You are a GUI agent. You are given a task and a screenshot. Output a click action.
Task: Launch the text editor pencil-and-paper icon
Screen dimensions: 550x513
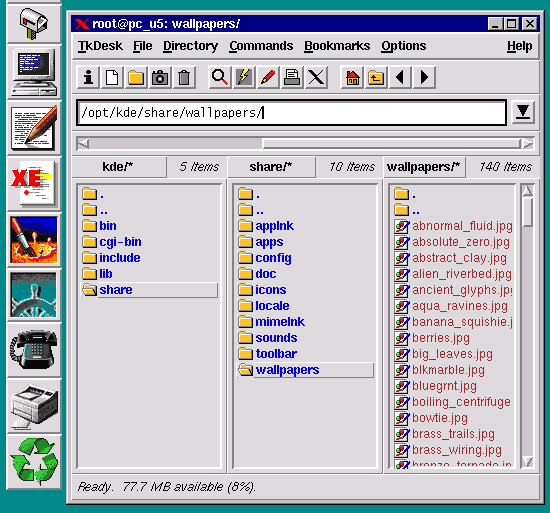pos(34,128)
